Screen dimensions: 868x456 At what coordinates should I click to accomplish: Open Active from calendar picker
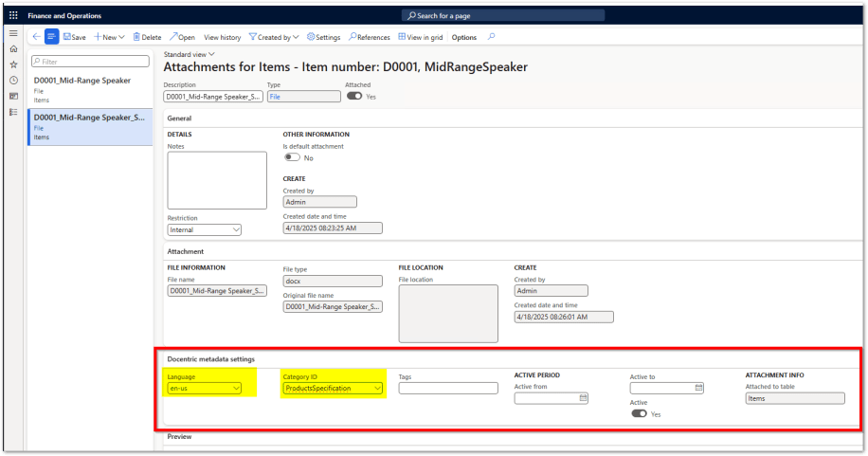[584, 399]
